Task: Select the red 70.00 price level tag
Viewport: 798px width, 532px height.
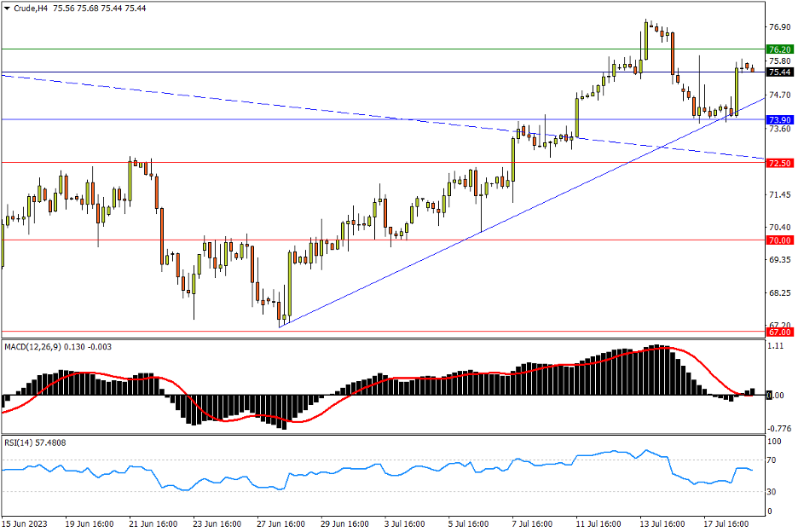Action: [x=780, y=241]
